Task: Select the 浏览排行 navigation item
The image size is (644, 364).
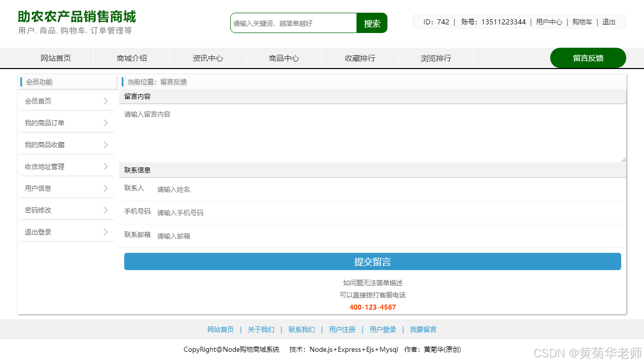Action: click(x=436, y=58)
